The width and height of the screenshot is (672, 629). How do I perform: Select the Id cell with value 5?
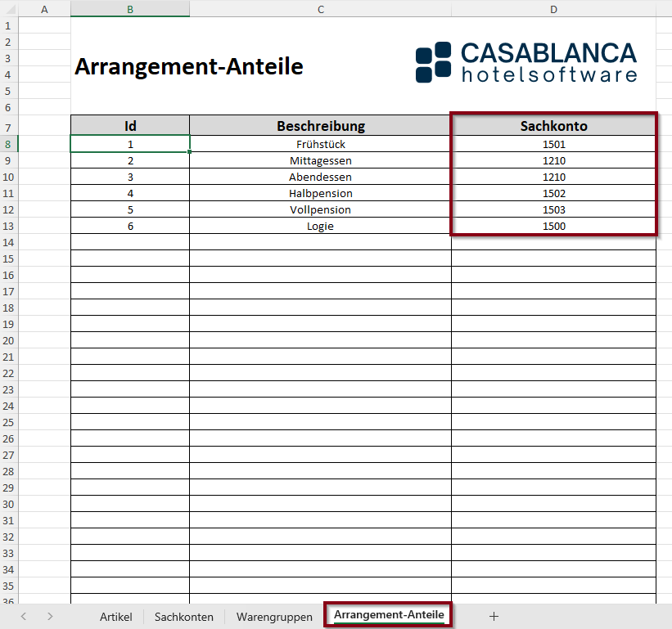click(x=130, y=209)
